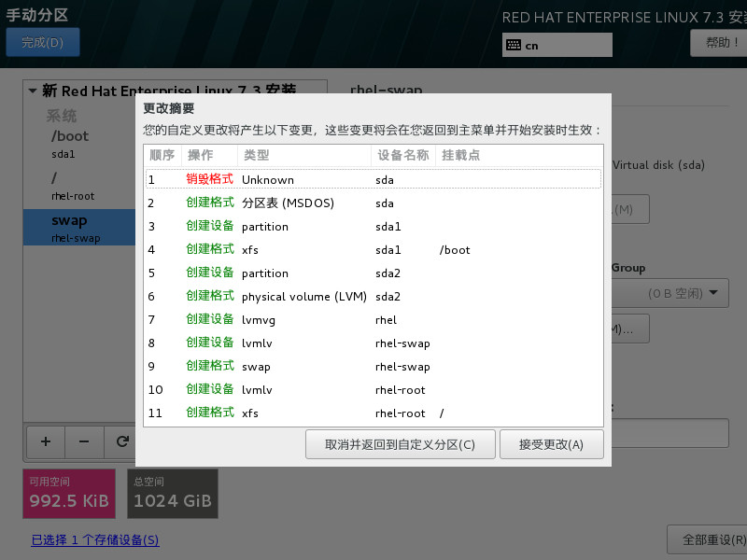Click the 设备名称 column header
Screen dimensions: 747x560
click(x=403, y=155)
